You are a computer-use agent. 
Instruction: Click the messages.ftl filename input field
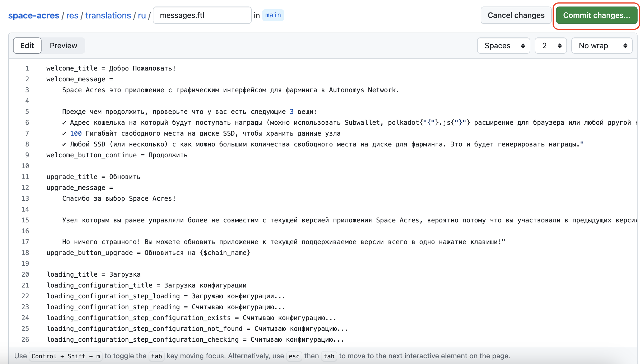(x=202, y=15)
